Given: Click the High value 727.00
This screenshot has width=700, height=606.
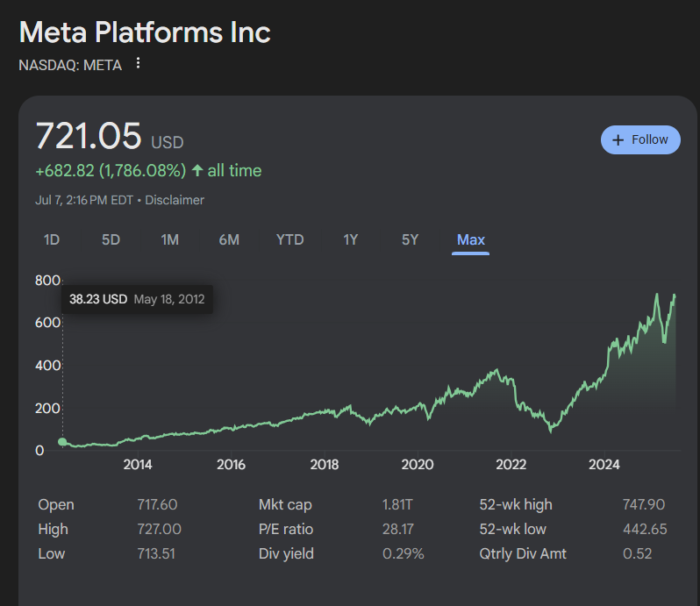Looking at the screenshot, I should pos(159,529).
